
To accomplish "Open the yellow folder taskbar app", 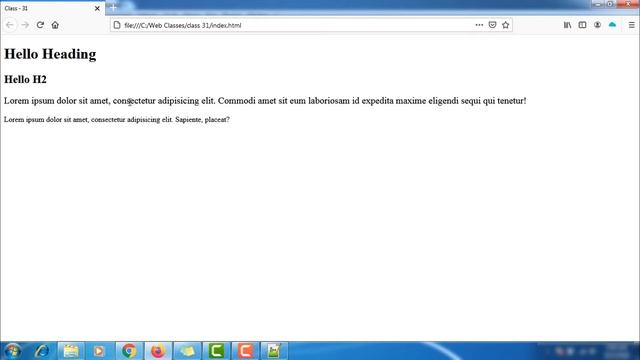I will point(187,351).
